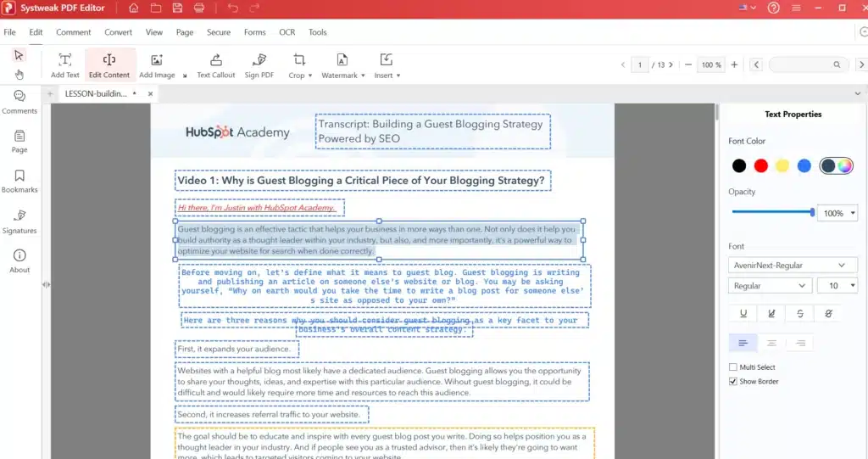Image resolution: width=868 pixels, height=459 pixels.
Task: Click the opacity slider handle
Action: click(x=812, y=212)
